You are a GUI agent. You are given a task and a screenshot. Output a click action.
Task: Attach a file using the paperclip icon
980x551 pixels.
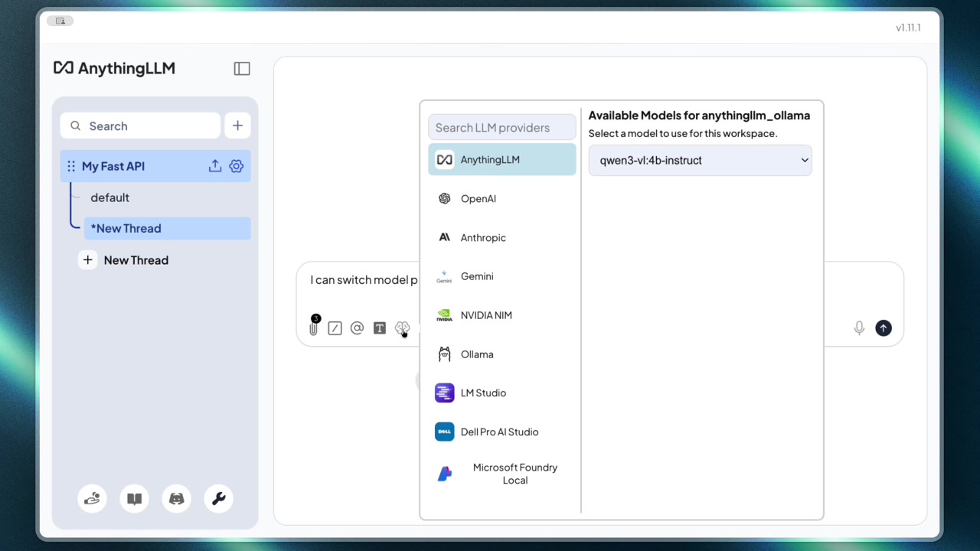[x=313, y=328]
